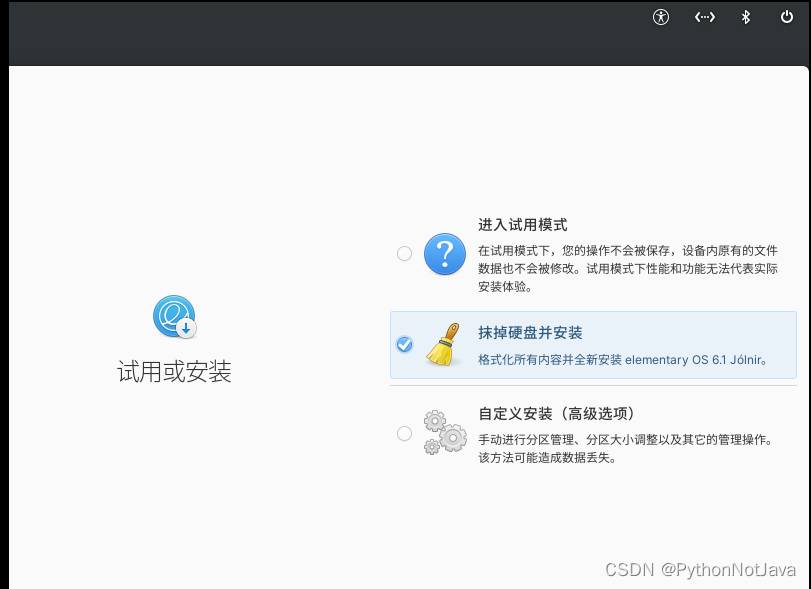Open the accessibility menu icon
The height and width of the screenshot is (589, 811).
(x=660, y=17)
